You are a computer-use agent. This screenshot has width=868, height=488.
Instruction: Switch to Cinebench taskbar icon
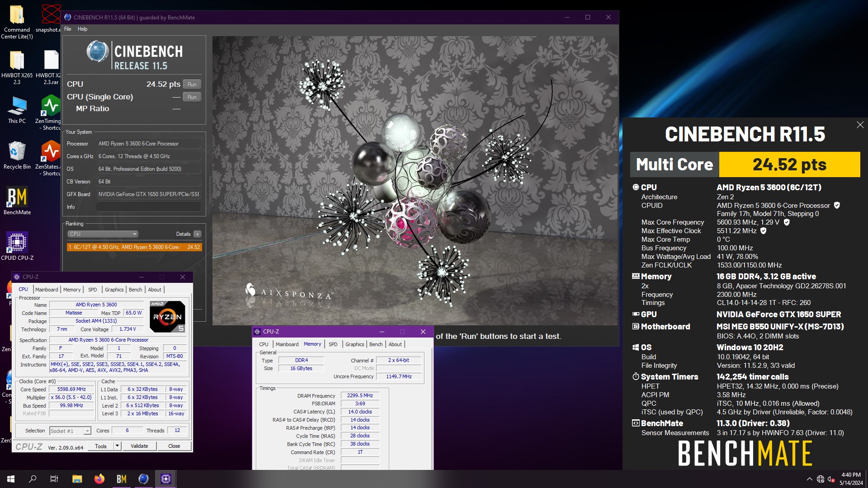pos(143,479)
